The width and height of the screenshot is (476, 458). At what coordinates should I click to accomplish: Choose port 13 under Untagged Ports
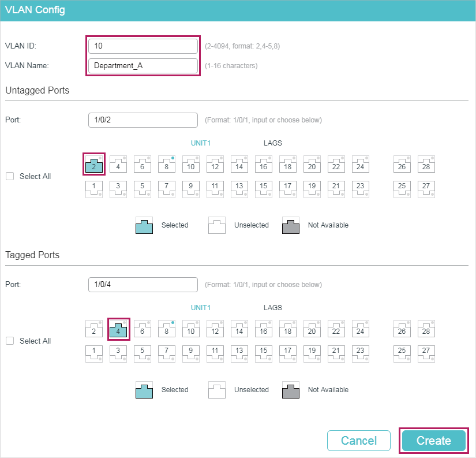click(x=239, y=189)
